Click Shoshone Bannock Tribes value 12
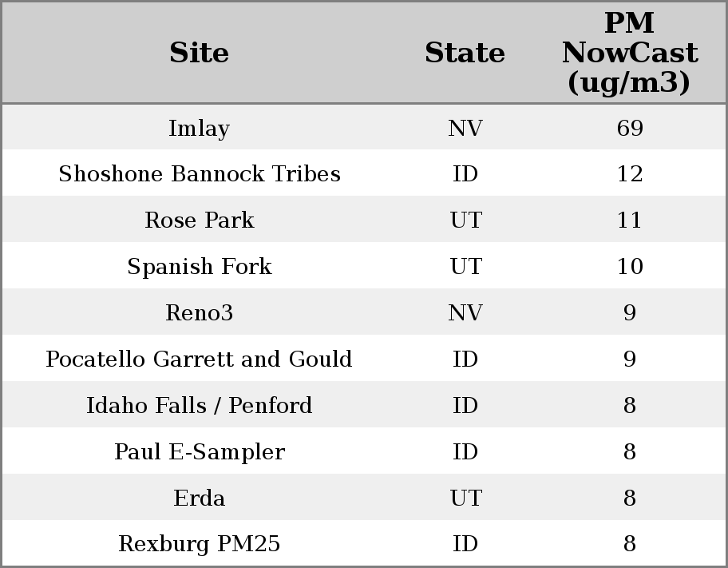Image resolution: width=728 pixels, height=568 pixels. coord(629,174)
